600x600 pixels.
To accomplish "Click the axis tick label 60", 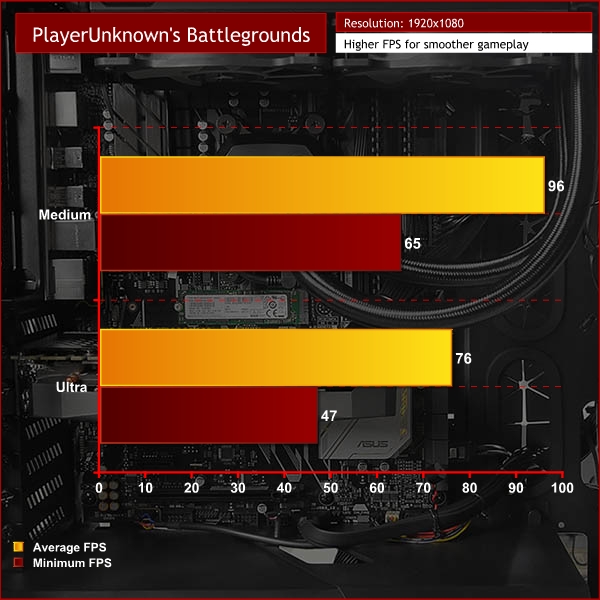I will click(377, 488).
